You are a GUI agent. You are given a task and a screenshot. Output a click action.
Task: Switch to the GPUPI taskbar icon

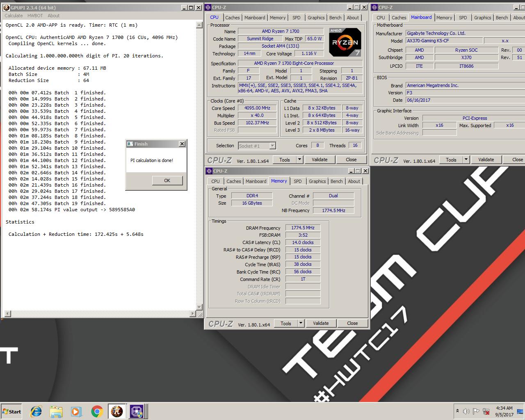tap(117, 411)
